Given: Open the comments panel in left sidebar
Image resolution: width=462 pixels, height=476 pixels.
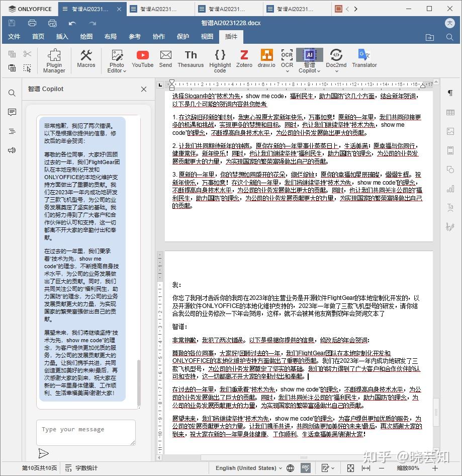Looking at the screenshot, I should (12, 112).
